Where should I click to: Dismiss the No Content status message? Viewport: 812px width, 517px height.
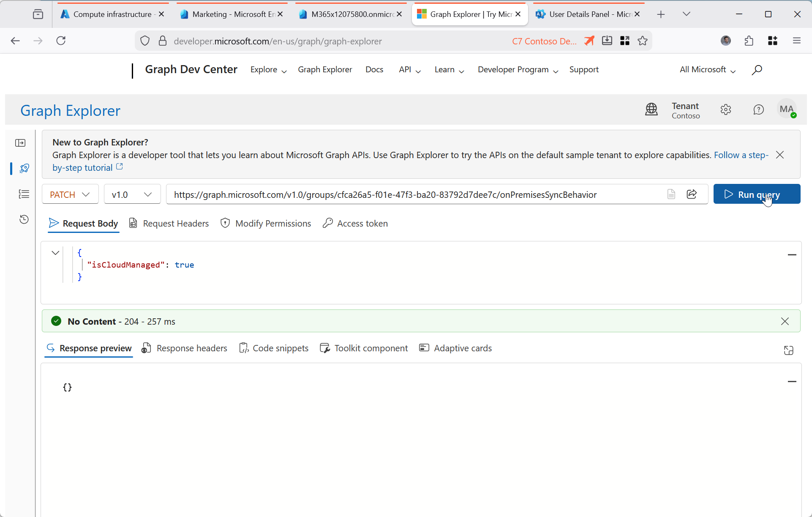(x=785, y=321)
